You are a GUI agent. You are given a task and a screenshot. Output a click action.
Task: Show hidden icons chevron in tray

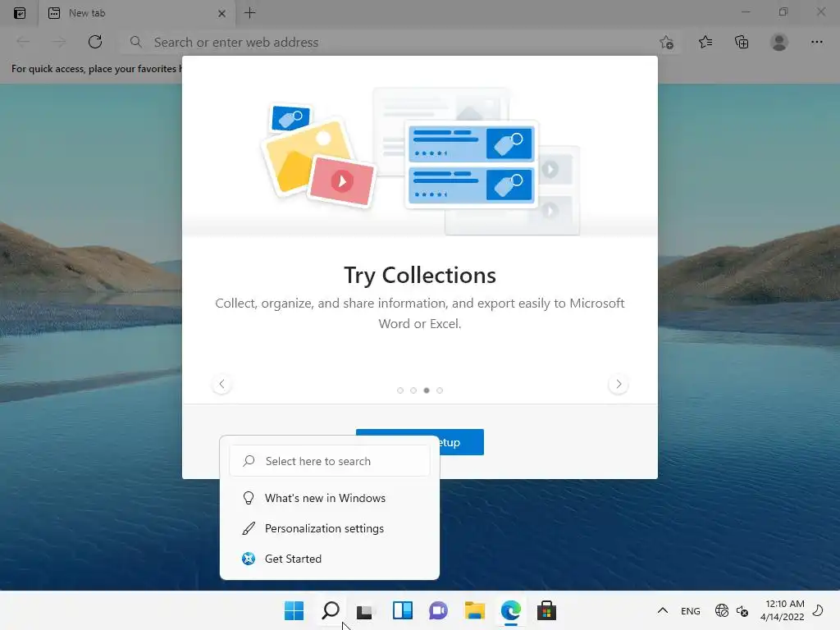click(x=663, y=610)
